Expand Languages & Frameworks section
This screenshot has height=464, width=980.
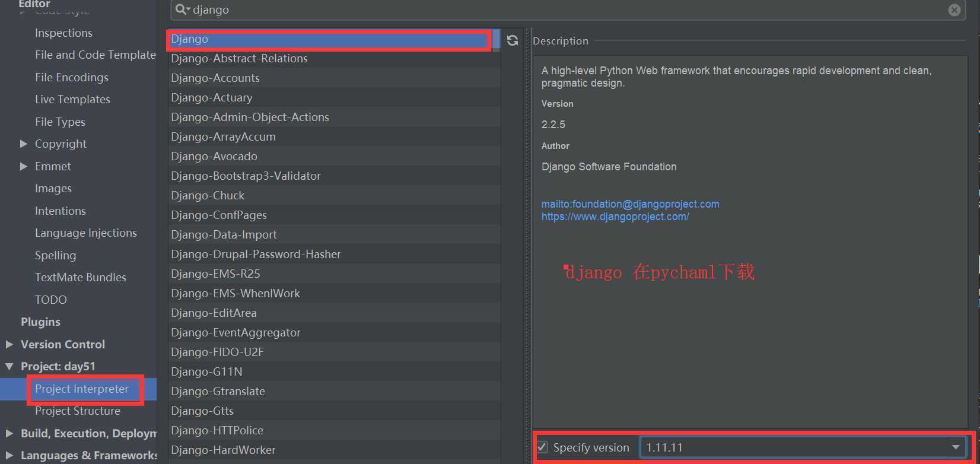point(9,456)
